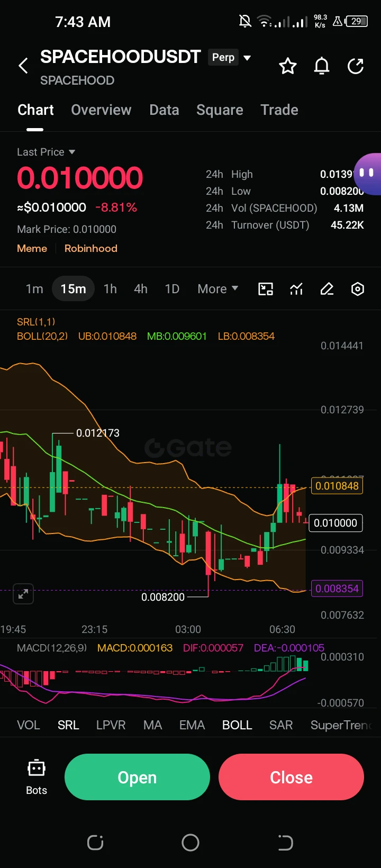381x868 pixels.
Task: Select the 1D timeframe
Action: (x=172, y=289)
